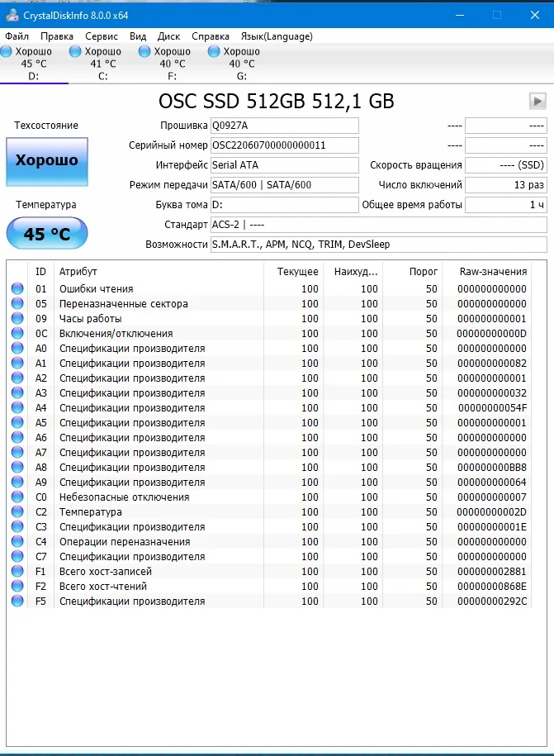The height and width of the screenshot is (756, 554).
Task: Click status icon of row 01 Ошибки чтения
Action: 17,288
